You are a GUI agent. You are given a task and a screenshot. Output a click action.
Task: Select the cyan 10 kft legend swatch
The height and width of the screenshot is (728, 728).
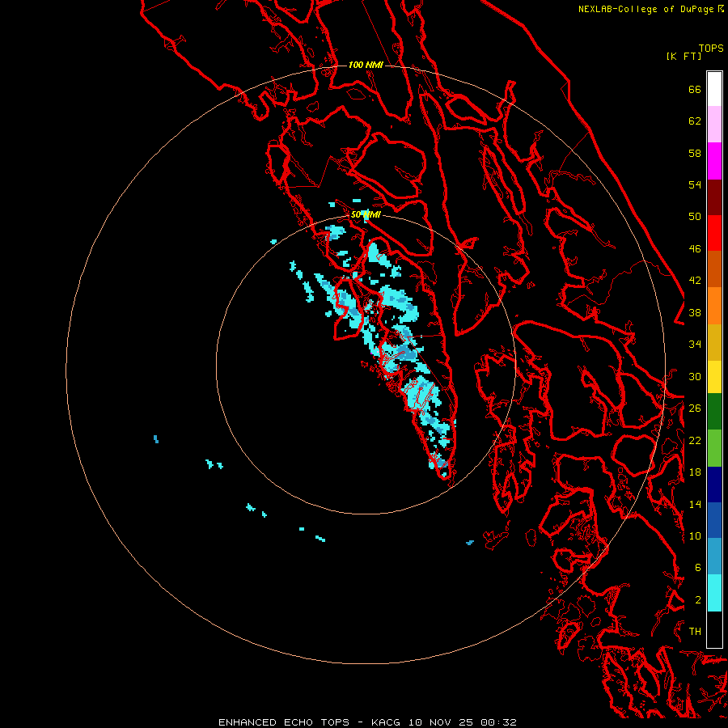click(x=714, y=593)
